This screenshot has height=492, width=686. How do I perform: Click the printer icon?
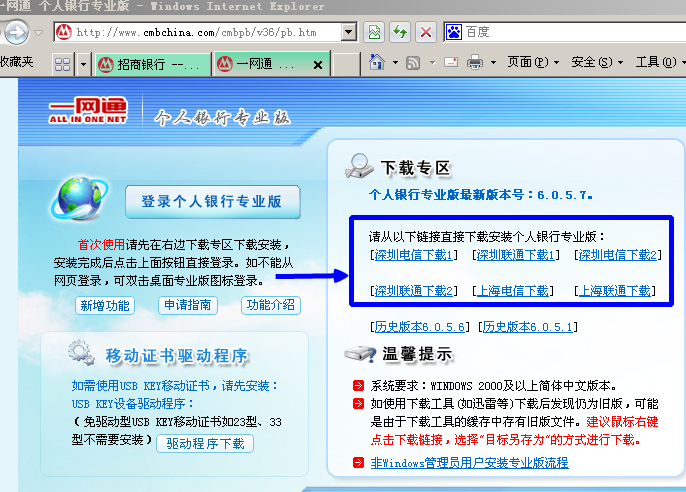(475, 63)
